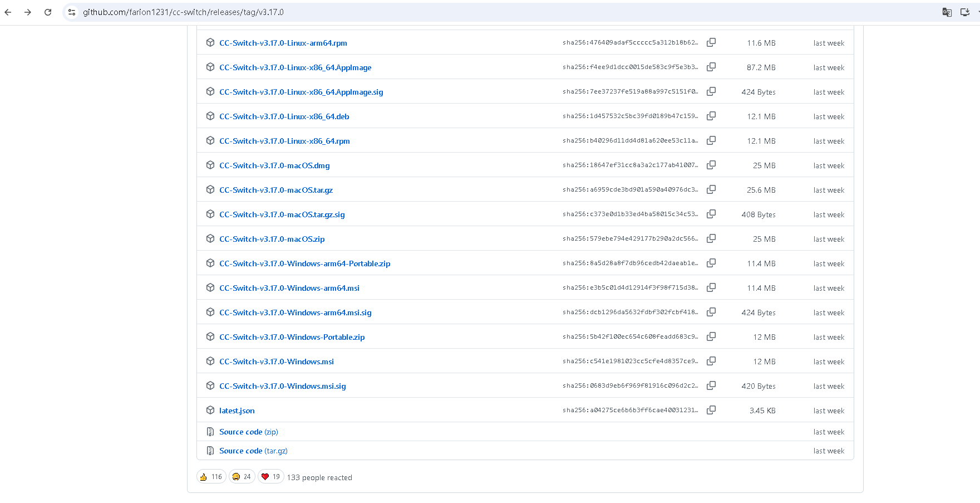This screenshot has height=503, width=980.
Task: Click the 25.6 MB file size
Action: [761, 190]
